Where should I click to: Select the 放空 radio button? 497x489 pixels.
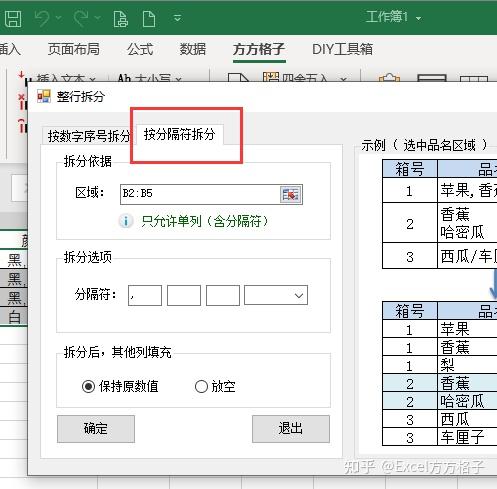tap(201, 387)
